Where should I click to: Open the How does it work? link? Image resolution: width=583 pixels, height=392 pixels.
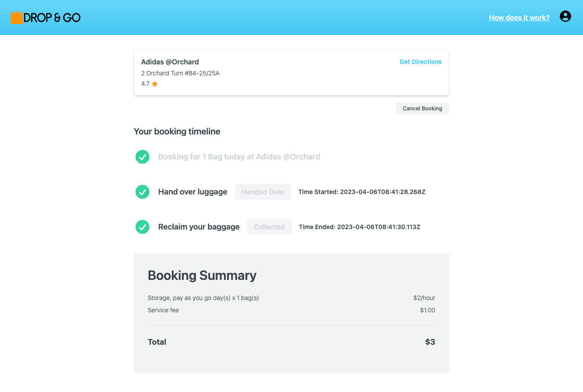(x=519, y=18)
